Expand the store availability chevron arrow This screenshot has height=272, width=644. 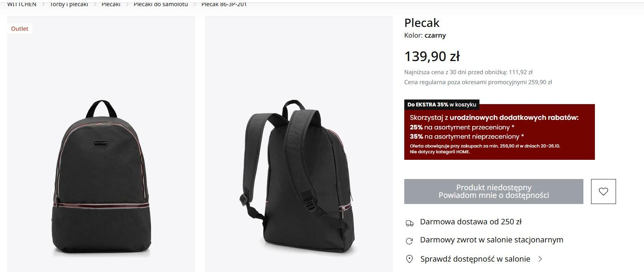pyautogui.click(x=540, y=259)
